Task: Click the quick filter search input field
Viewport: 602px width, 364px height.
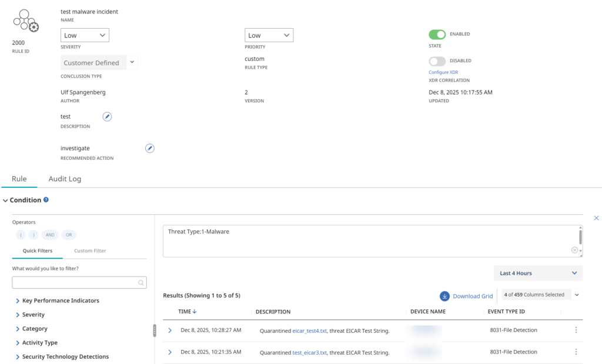Action: click(75, 283)
